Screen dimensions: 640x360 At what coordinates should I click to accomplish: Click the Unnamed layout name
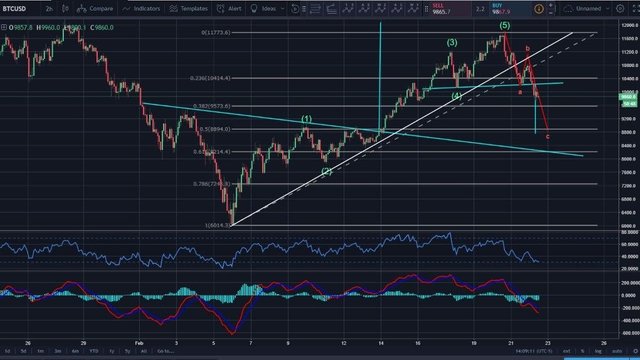coord(588,9)
